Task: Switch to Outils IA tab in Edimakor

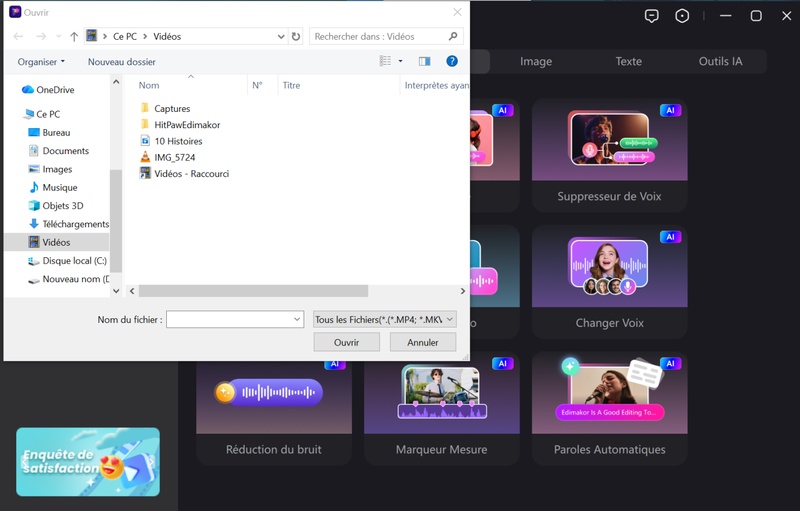Action: coord(720,62)
